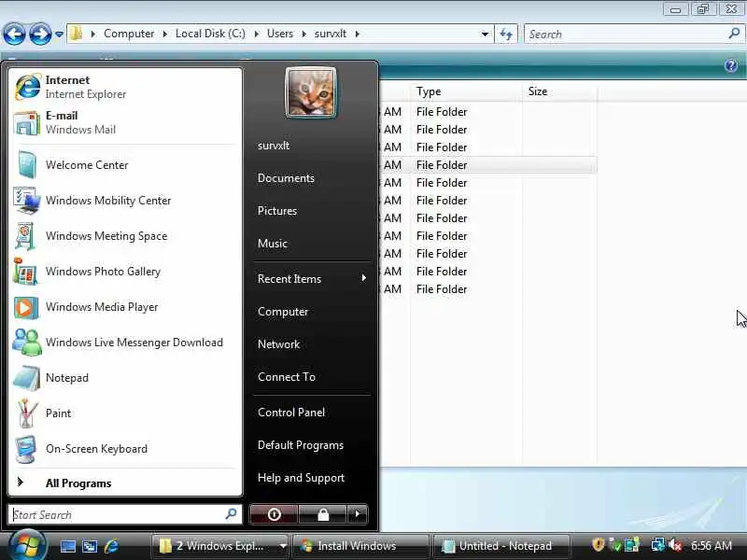Lock the computer with the padlock button

[x=323, y=514]
